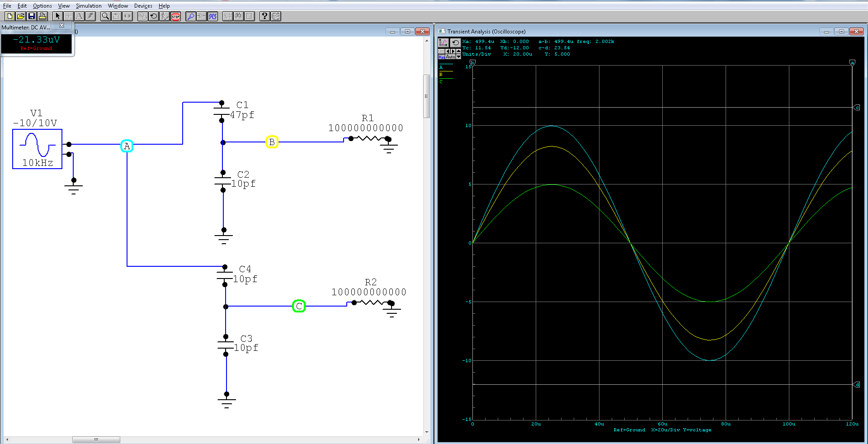Click the red Stop simulation icon
The image size is (868, 444).
pos(175,16)
